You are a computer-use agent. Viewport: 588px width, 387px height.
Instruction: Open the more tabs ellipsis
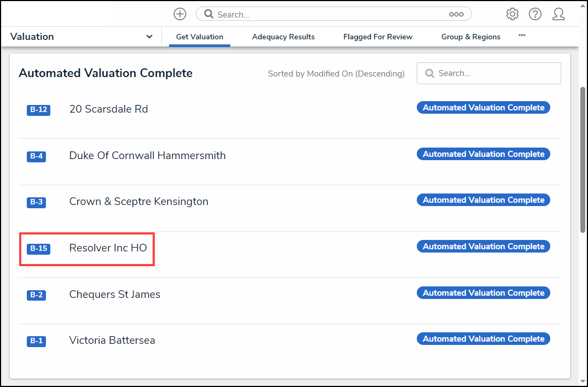coord(522,35)
